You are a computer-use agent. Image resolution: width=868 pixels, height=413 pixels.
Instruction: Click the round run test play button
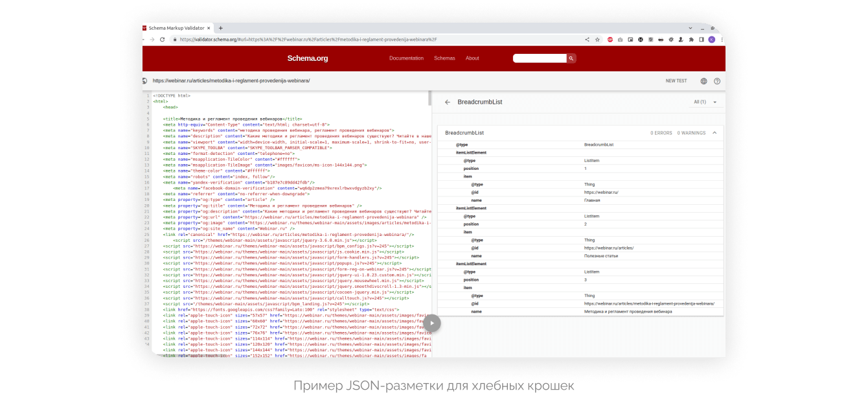tap(432, 324)
